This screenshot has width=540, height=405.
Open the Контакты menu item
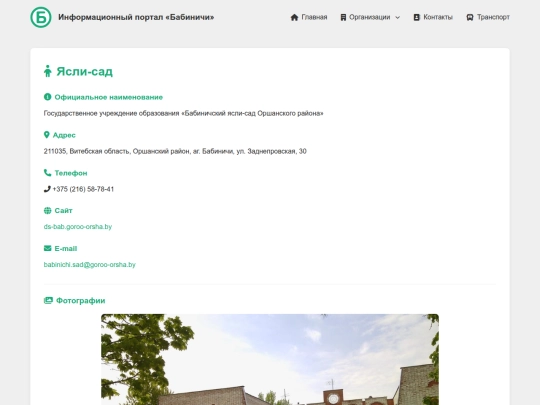point(438,17)
